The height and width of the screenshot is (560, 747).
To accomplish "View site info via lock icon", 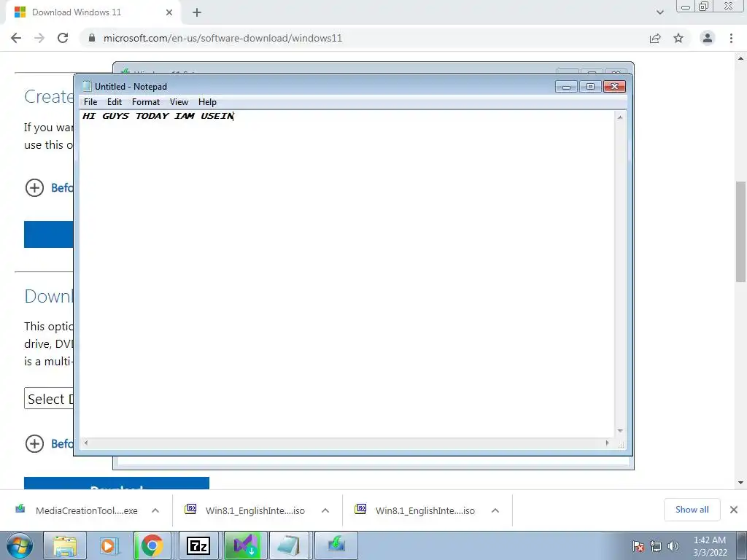I will click(x=92, y=38).
